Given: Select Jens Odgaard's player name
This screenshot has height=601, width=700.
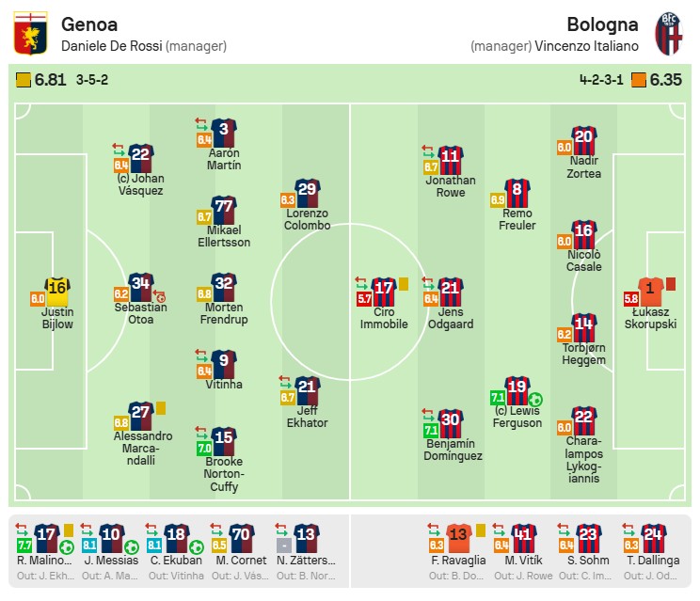Looking at the screenshot, I should tap(451, 318).
